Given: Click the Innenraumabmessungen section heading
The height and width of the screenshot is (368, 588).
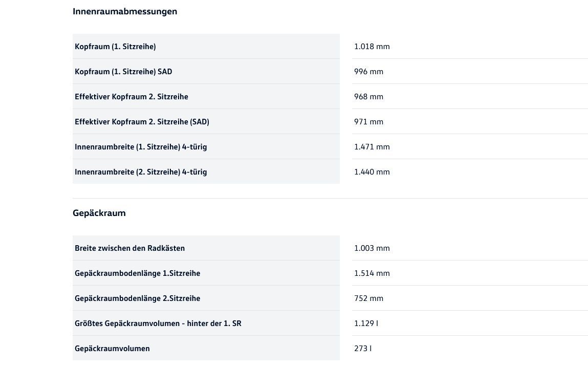Looking at the screenshot, I should point(125,11).
